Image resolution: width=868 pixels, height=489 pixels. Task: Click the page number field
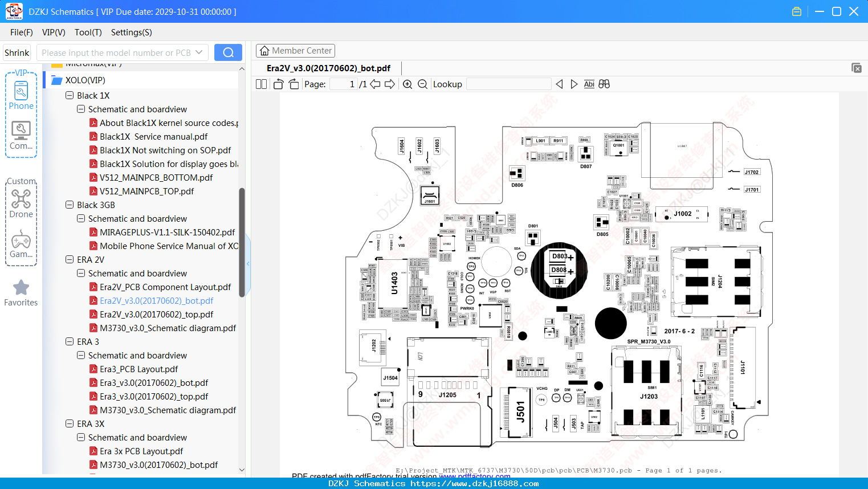343,84
